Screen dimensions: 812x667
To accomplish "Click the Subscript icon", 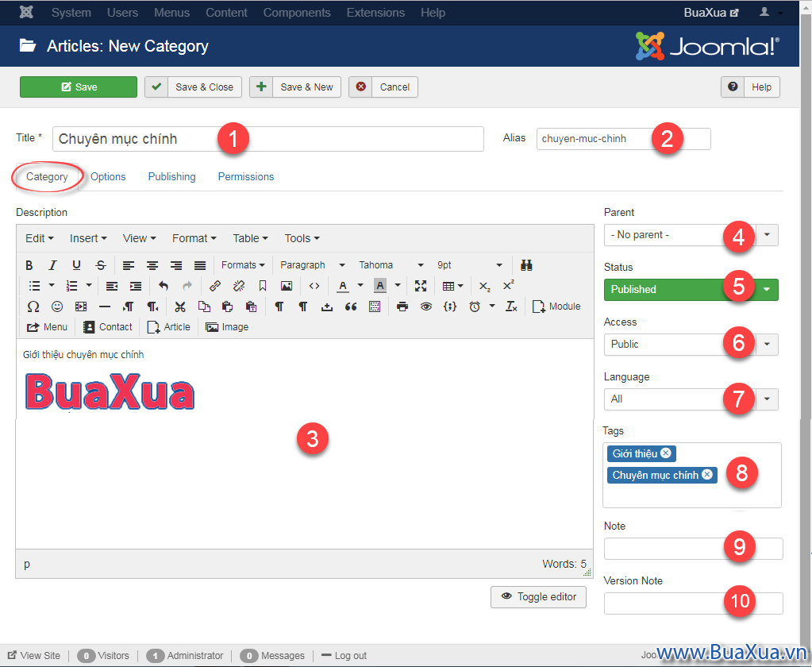I will click(x=484, y=286).
